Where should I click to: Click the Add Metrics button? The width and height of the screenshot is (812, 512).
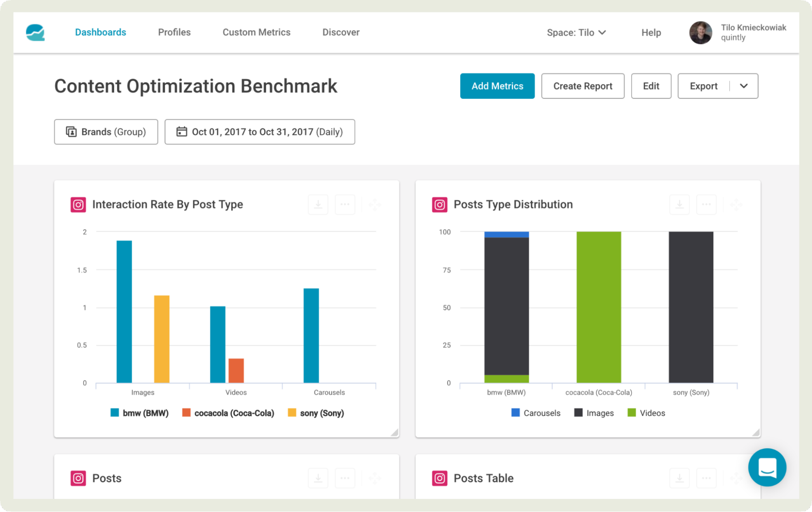497,86
